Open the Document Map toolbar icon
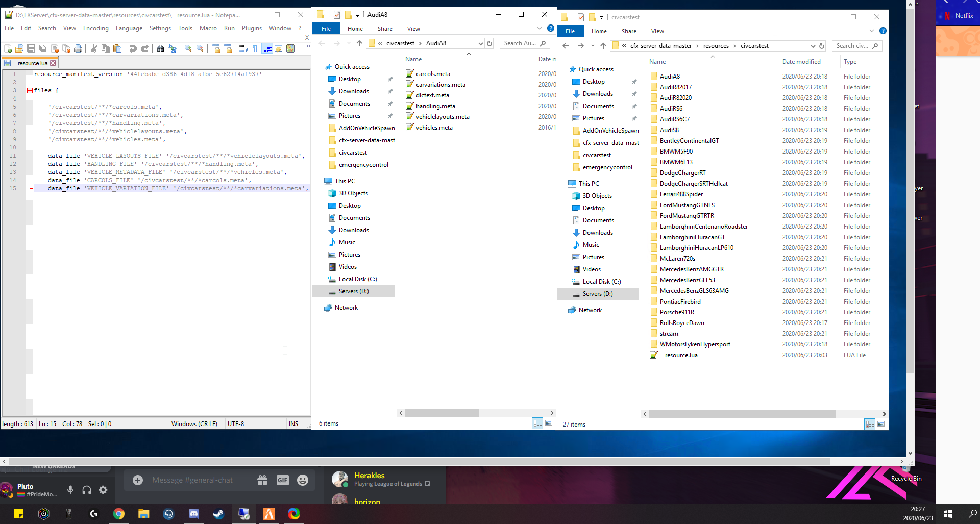Image resolution: width=980 pixels, height=524 pixels. [x=290, y=48]
